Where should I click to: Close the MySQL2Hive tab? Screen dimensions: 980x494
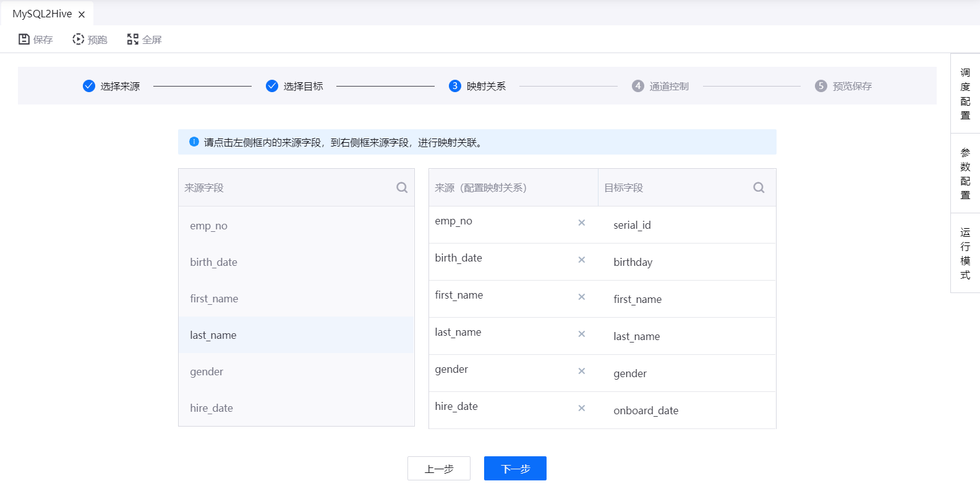coord(82,14)
